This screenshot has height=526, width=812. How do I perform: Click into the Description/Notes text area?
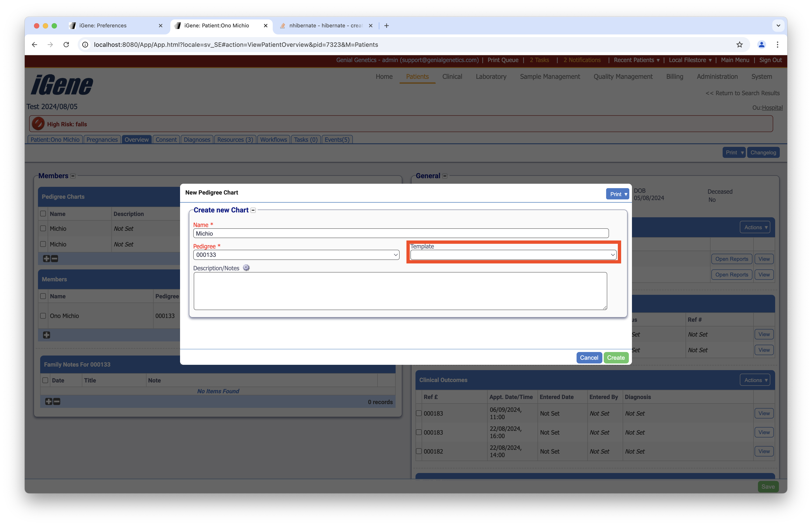(x=400, y=291)
